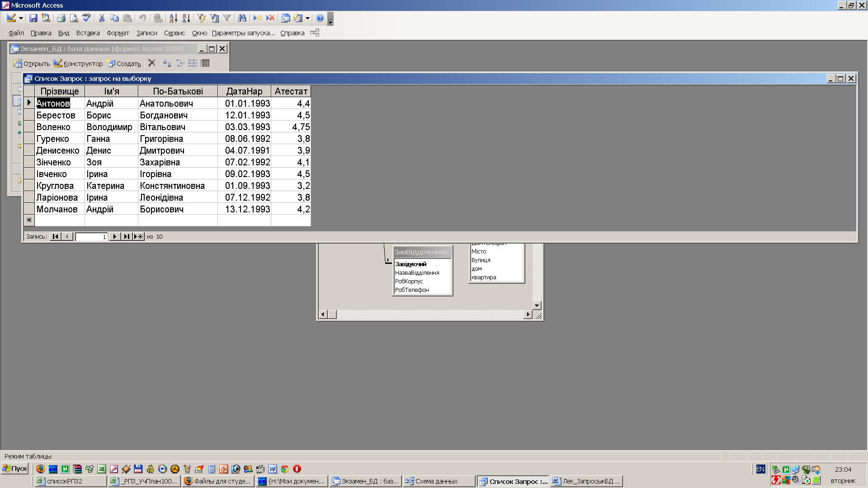
Task: Click the Создать button
Action: [124, 63]
